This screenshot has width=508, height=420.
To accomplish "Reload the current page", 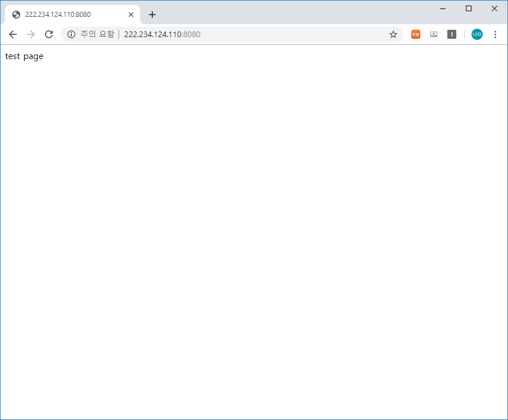I will (49, 34).
